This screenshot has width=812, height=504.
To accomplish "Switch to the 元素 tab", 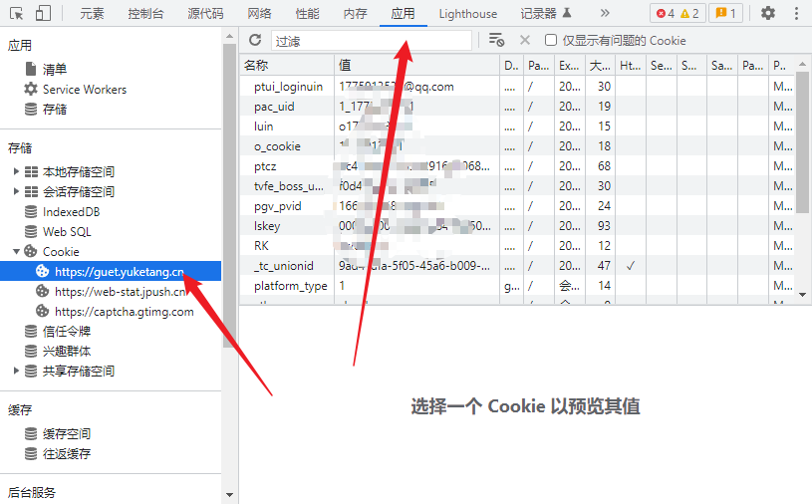I will coord(93,14).
